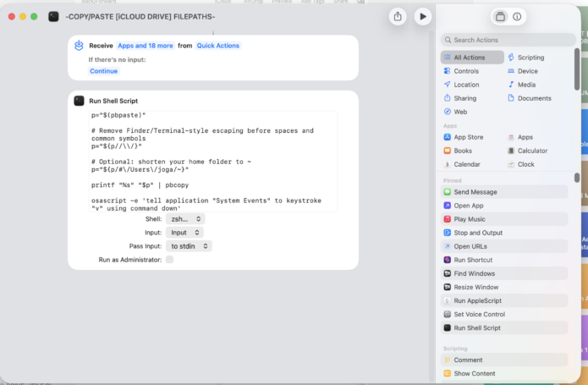
Task: Run the shortcut with the play button
Action: (x=423, y=16)
